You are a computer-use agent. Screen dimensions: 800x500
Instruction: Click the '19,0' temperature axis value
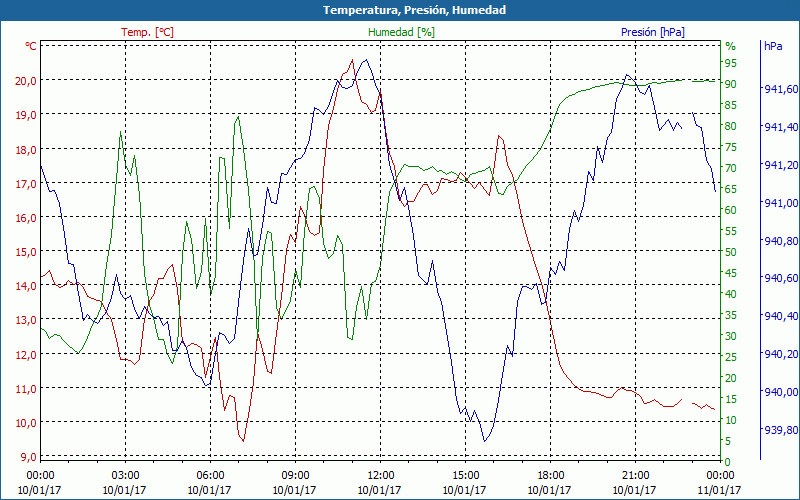(27, 115)
